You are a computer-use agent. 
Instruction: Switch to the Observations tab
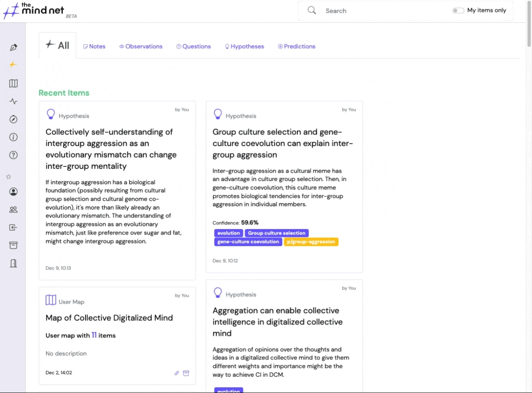coord(141,47)
